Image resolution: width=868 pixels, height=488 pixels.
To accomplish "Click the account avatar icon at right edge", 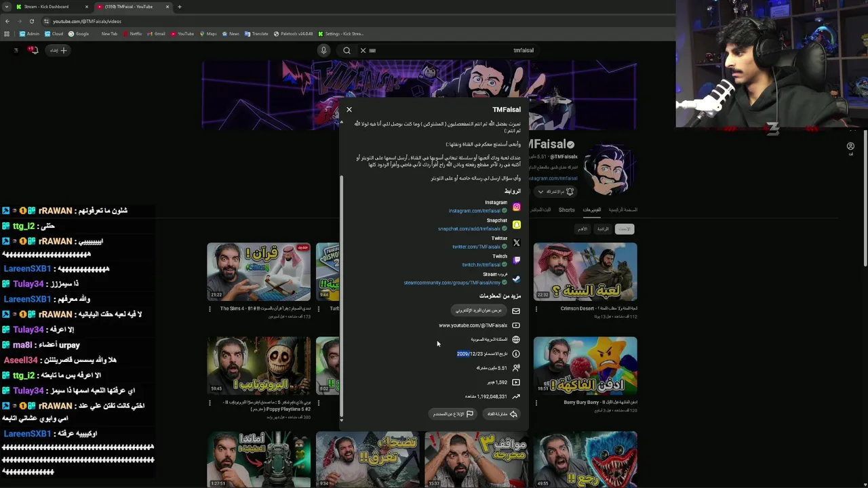I will tap(850, 146).
